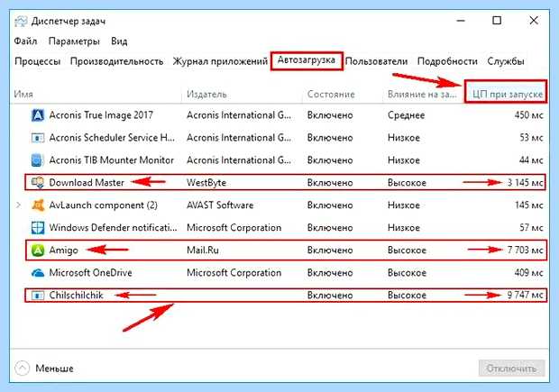Viewport: 559px width, 392px height.
Task: Switch to the Подробности tab
Action: 447,61
